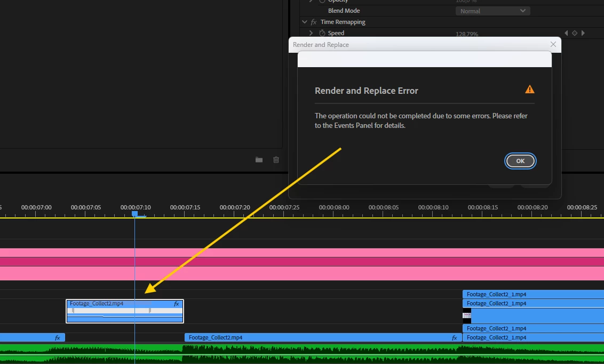The width and height of the screenshot is (604, 364).
Task: Collapse the Time Remapping effect section
Action: click(x=304, y=22)
